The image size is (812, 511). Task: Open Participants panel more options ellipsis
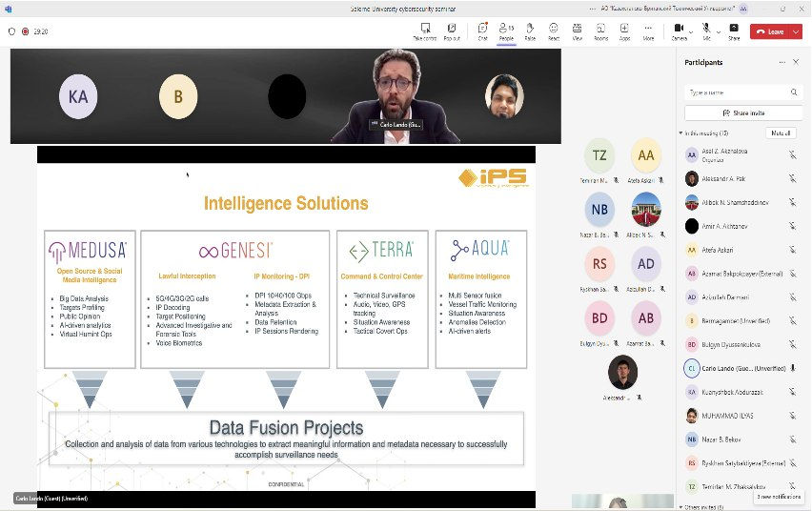click(782, 62)
